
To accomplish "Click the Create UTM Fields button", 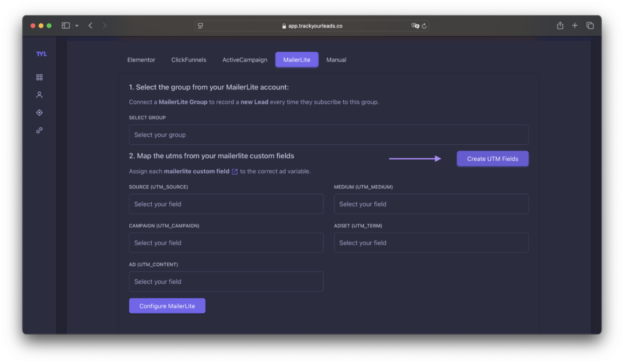I will tap(492, 158).
